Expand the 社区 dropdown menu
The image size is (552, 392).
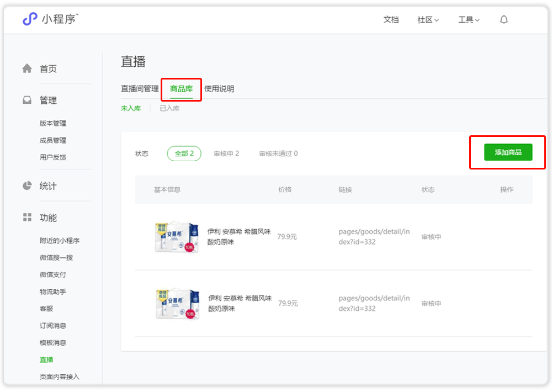(x=428, y=20)
